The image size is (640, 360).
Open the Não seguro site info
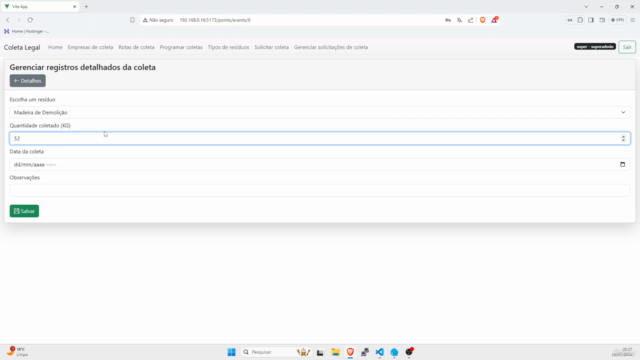(158, 20)
